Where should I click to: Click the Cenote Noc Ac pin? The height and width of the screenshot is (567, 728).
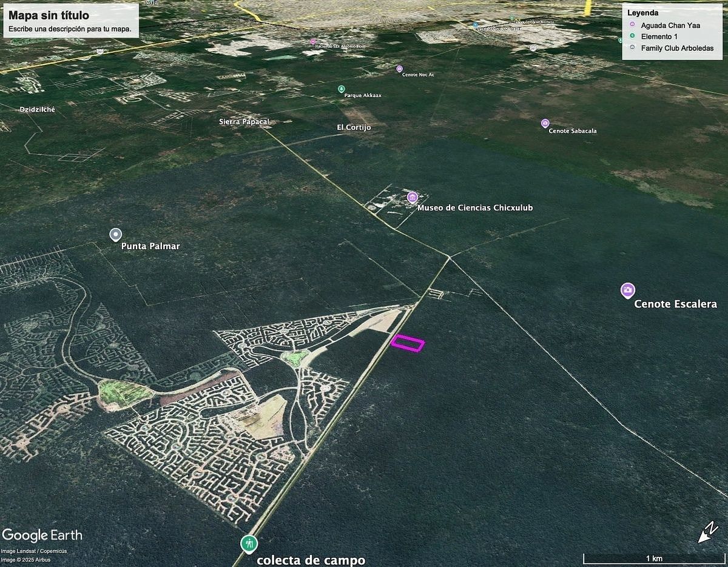[399, 69]
